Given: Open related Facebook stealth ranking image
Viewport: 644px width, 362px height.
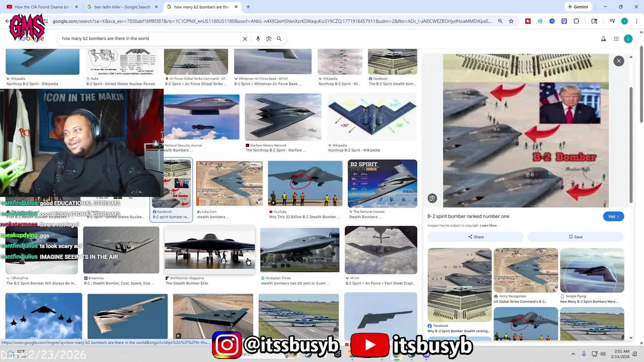Looking at the screenshot, I should coord(459,285).
